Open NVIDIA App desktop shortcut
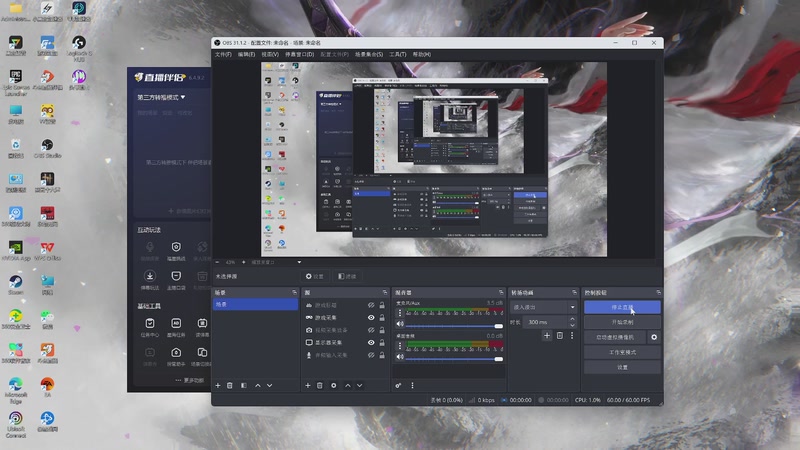800x450 pixels. tap(16, 251)
